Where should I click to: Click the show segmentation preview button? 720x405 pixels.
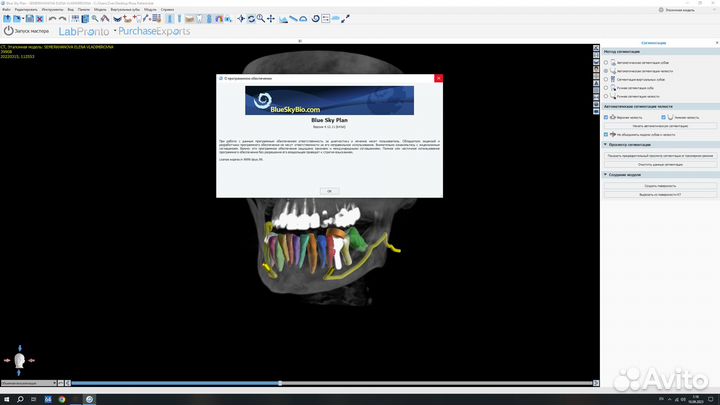click(x=660, y=156)
